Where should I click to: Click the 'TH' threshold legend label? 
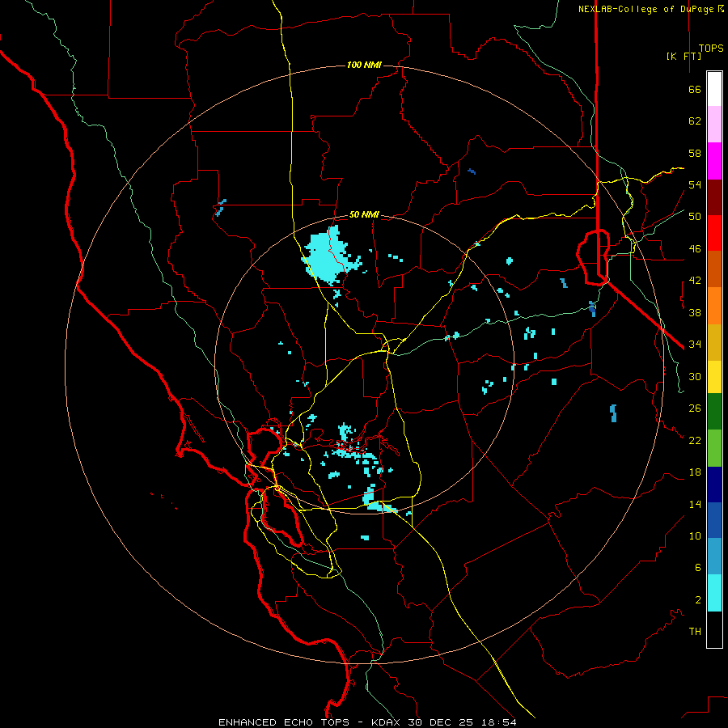pos(695,632)
